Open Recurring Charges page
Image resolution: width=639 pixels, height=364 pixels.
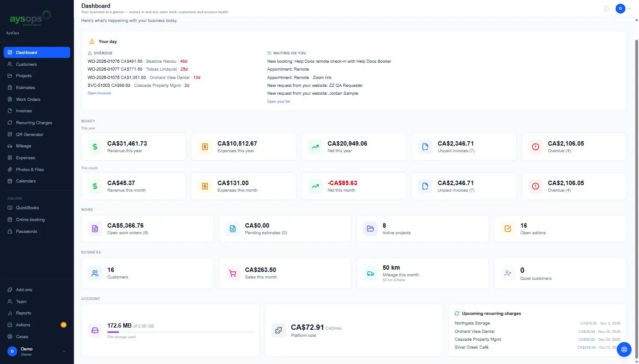tap(37, 123)
